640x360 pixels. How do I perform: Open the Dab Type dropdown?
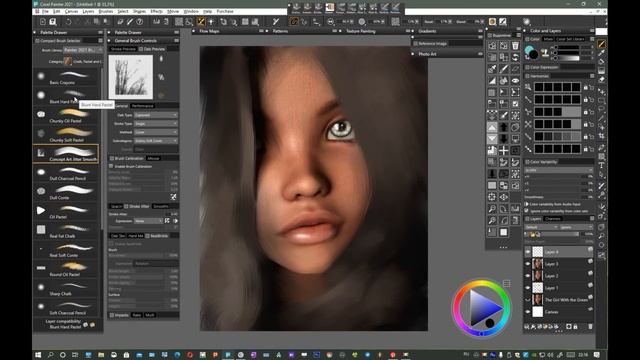pos(156,115)
